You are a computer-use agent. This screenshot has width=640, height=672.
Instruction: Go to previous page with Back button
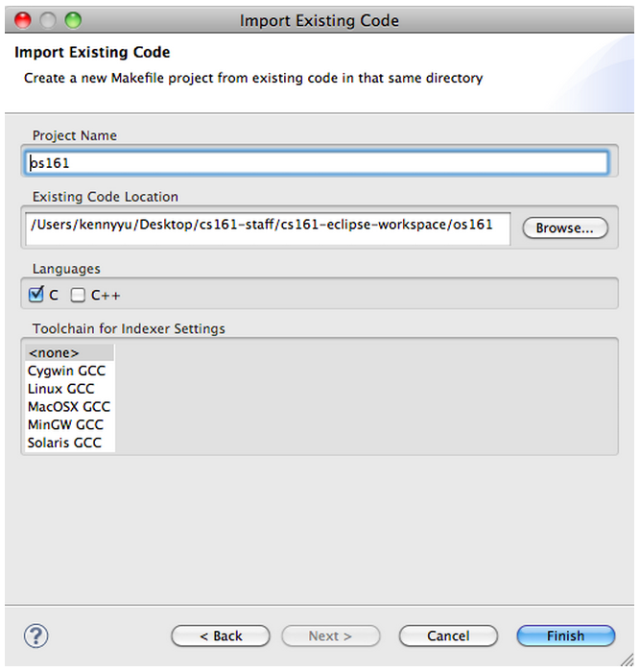click(x=221, y=636)
